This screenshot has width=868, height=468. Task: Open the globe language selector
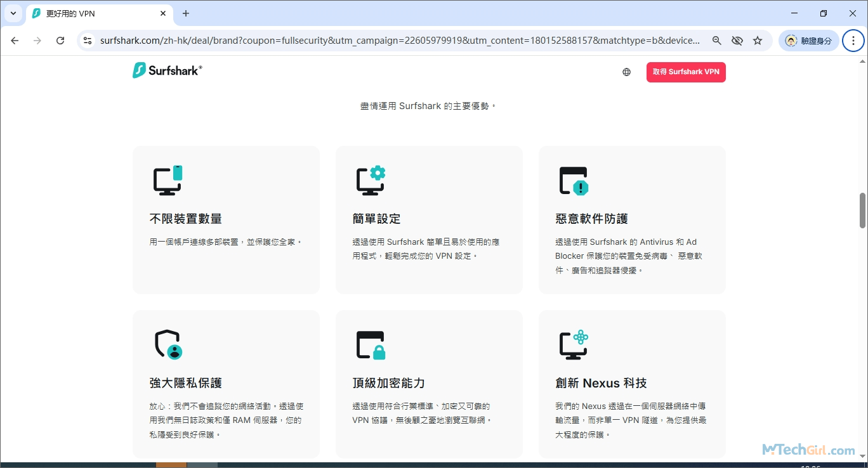pos(626,72)
